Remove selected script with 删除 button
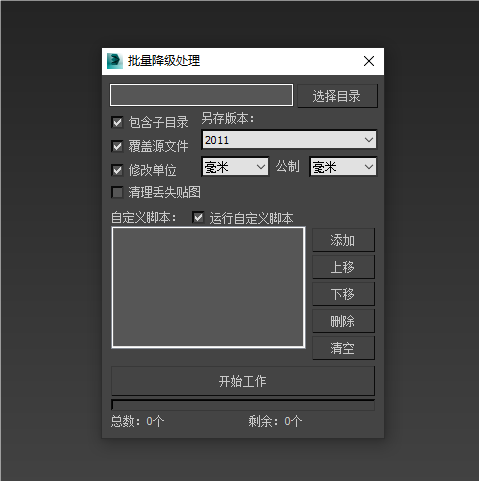 point(343,321)
